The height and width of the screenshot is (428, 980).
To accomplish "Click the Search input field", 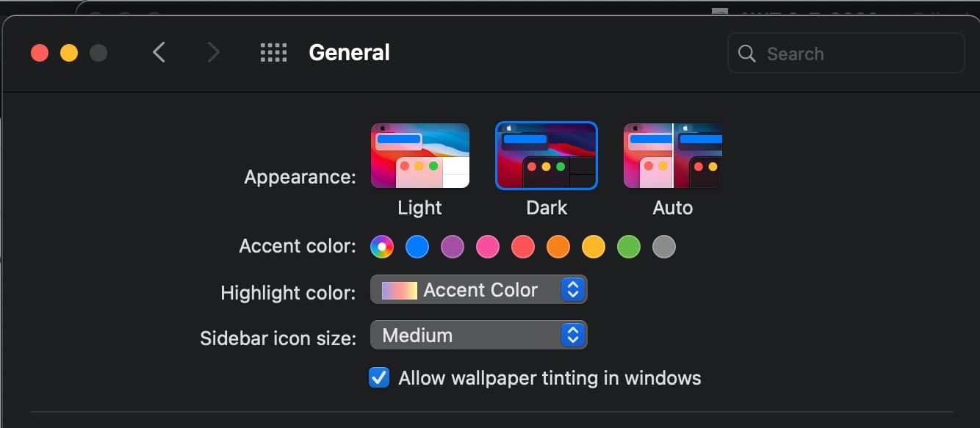I will 860,54.
